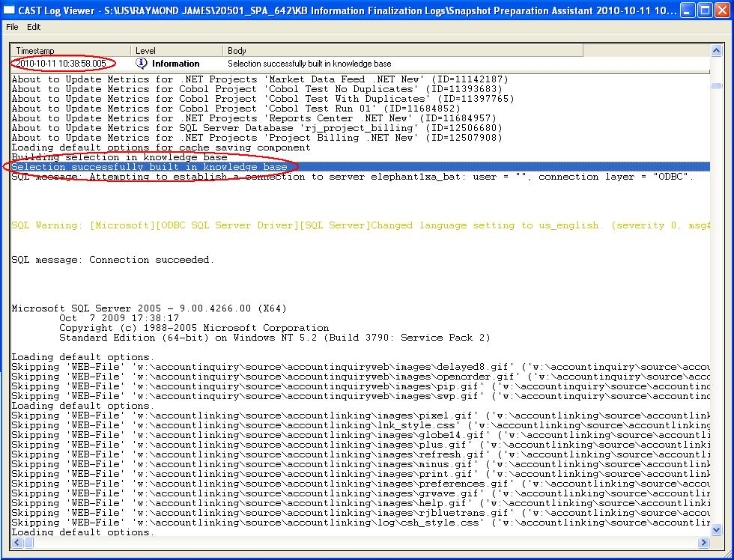Select log line 'Cobol Test No Duplicates'
Viewport: 734px width, 560px height.
257,89
